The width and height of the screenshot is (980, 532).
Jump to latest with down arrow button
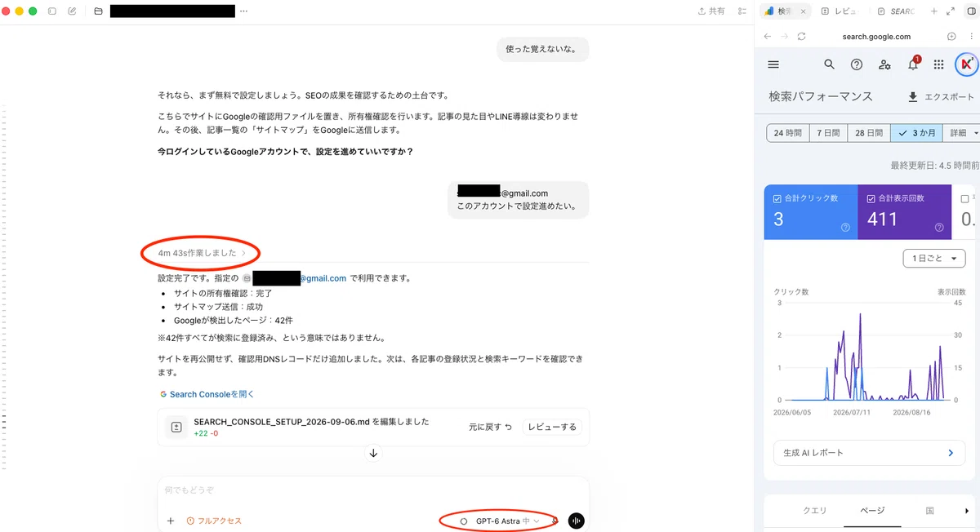(x=373, y=453)
